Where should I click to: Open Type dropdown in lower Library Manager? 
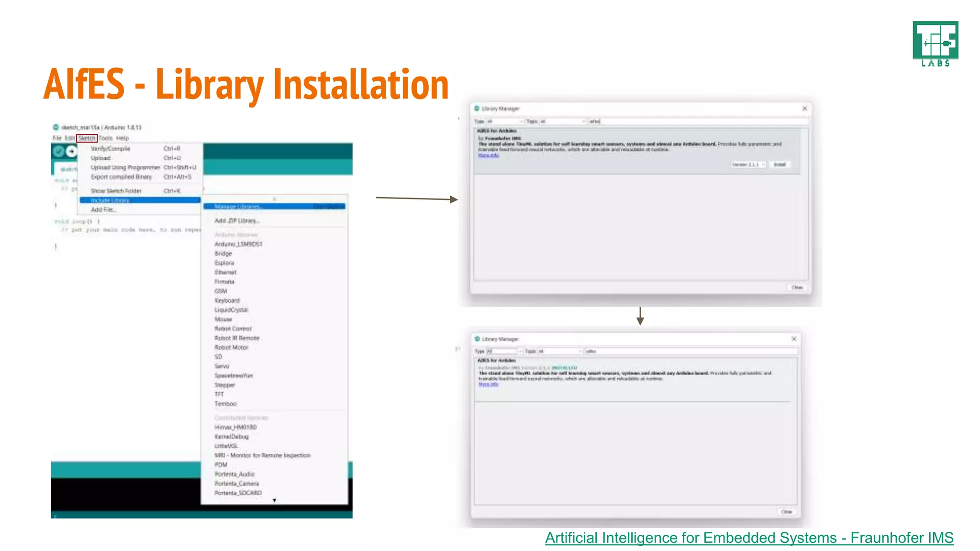coord(504,352)
